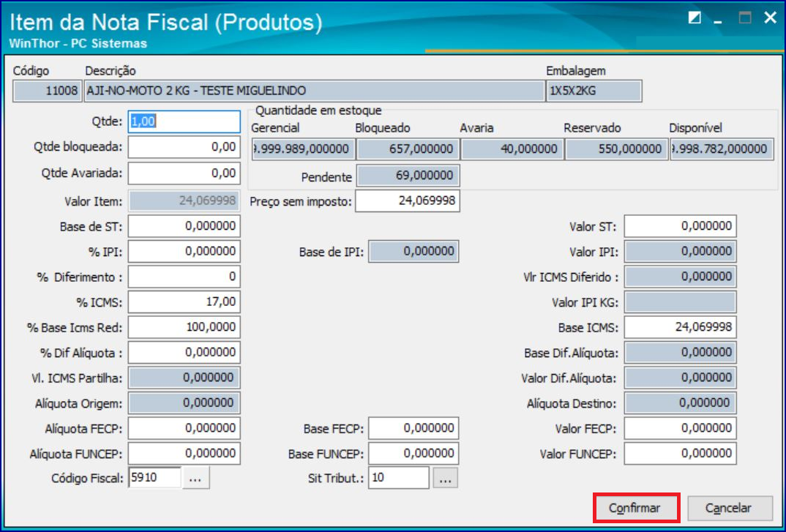Click the Alíquota FUNCEP field

pos(184,454)
